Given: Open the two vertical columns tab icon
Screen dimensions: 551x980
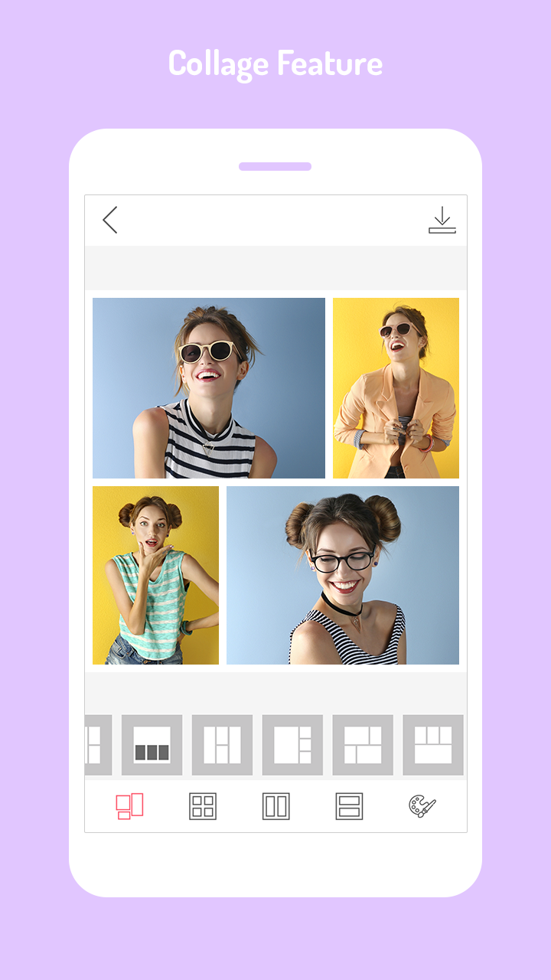Looking at the screenshot, I should [276, 806].
